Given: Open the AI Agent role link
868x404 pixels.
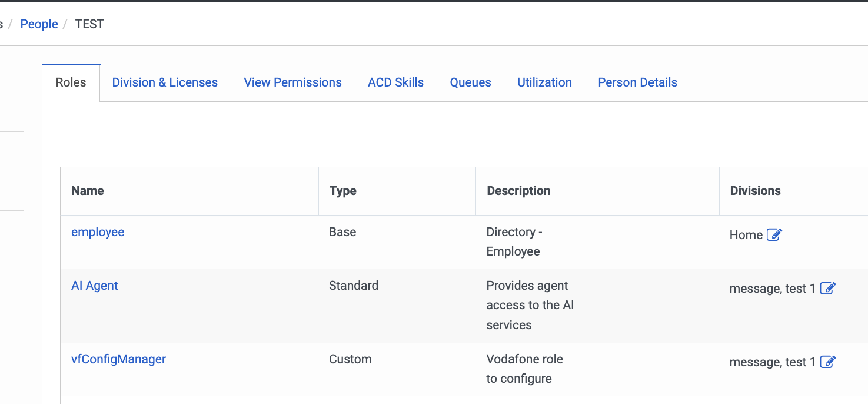Looking at the screenshot, I should tap(95, 286).
